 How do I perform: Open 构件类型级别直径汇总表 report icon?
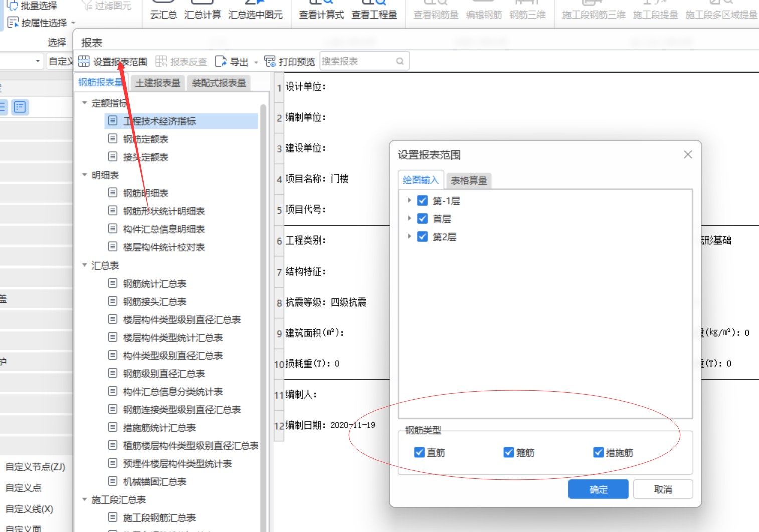pyautogui.click(x=113, y=355)
